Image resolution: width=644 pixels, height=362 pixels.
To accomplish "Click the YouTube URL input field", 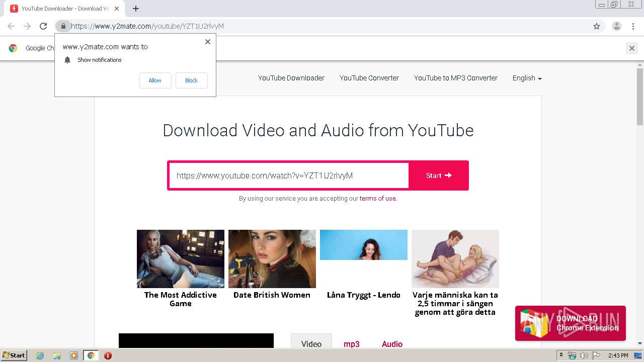I will (289, 175).
